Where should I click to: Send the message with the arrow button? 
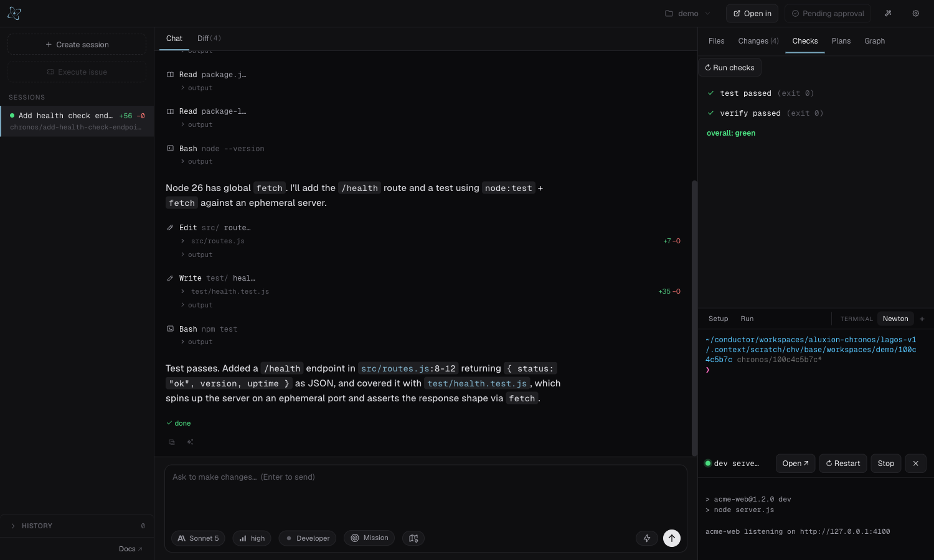672,538
